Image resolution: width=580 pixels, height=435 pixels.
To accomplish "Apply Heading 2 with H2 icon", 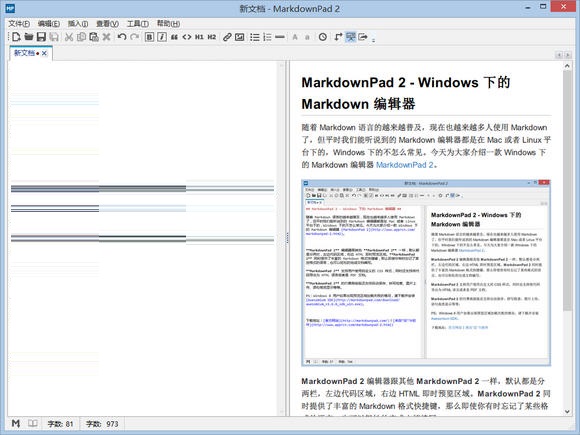I will coord(212,37).
